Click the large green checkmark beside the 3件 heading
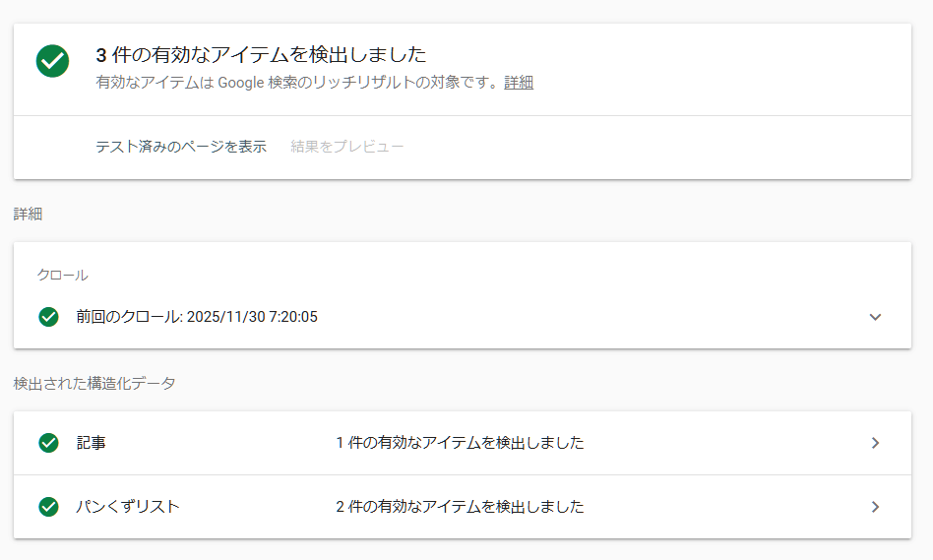The height and width of the screenshot is (560, 933). click(x=52, y=61)
